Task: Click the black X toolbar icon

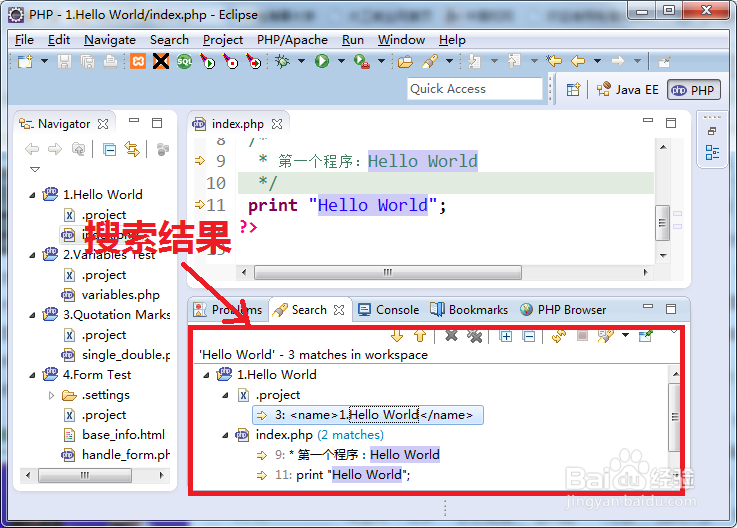Action: coord(161,61)
